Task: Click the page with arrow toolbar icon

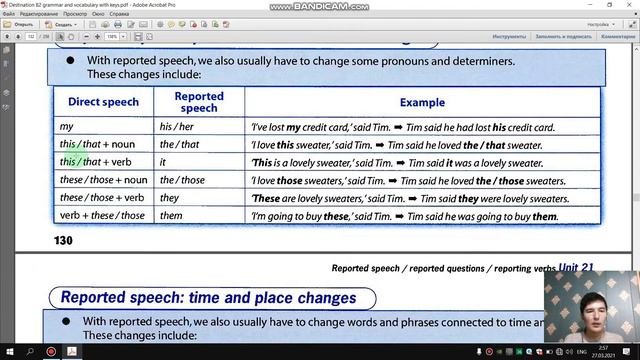Action: coord(204,24)
